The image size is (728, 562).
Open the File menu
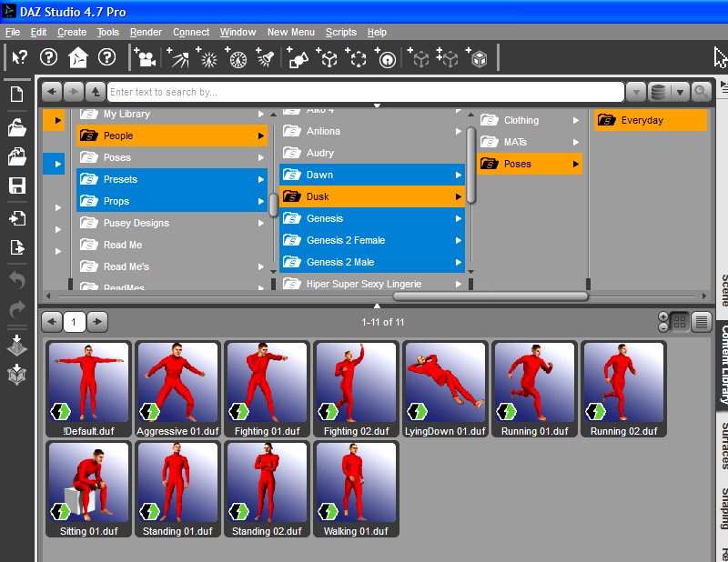click(13, 32)
